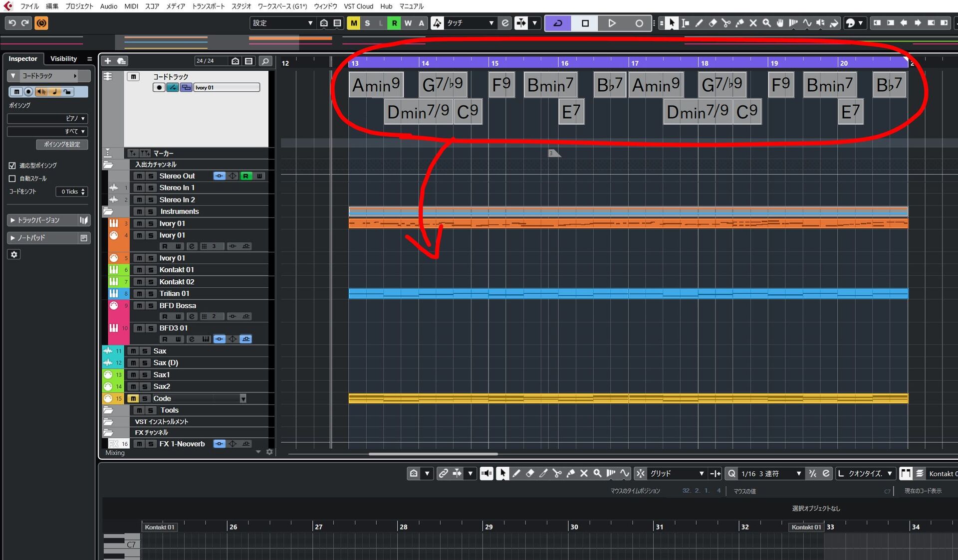Click the color palette tool icon

[x=850, y=23]
